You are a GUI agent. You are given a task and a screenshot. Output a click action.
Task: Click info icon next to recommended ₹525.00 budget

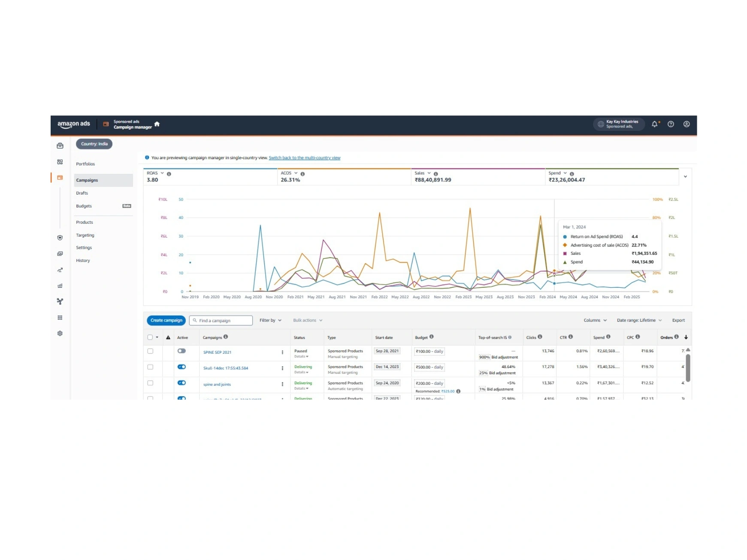(x=458, y=391)
